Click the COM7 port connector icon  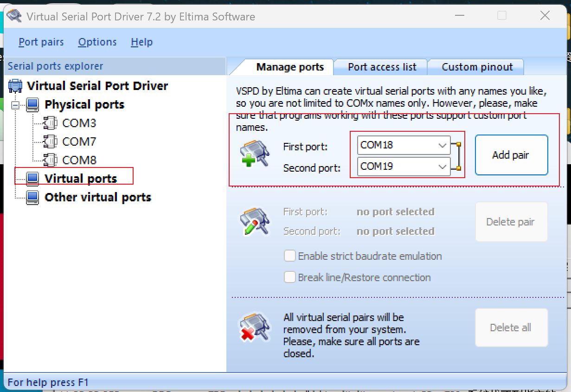click(x=50, y=141)
